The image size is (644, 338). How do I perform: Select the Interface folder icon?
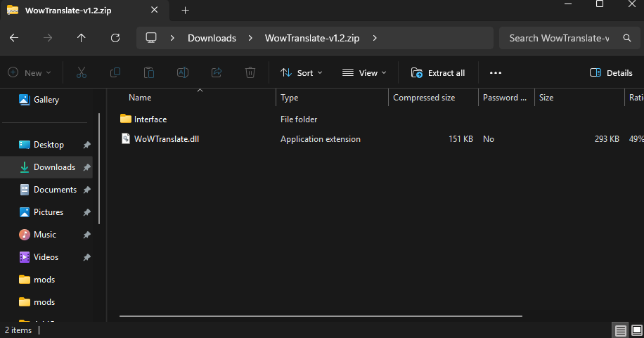126,119
